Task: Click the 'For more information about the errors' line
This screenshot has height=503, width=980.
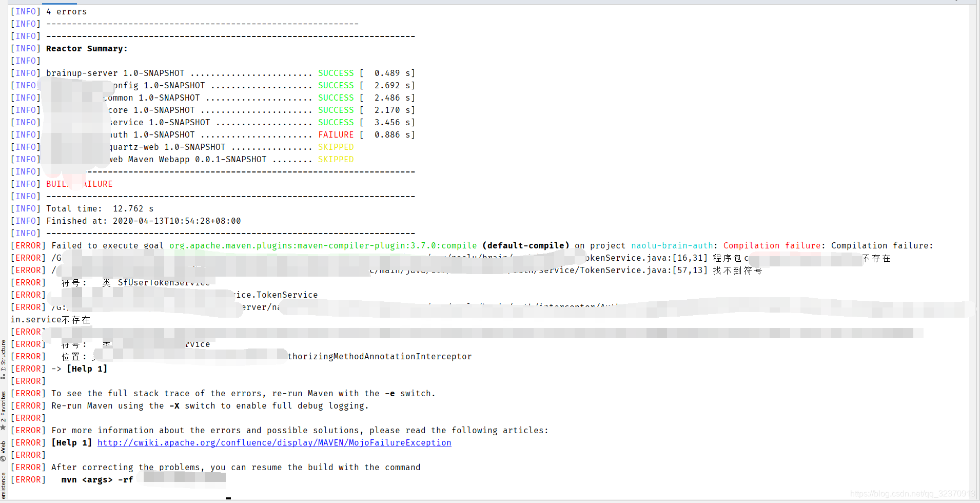Action: [300, 430]
